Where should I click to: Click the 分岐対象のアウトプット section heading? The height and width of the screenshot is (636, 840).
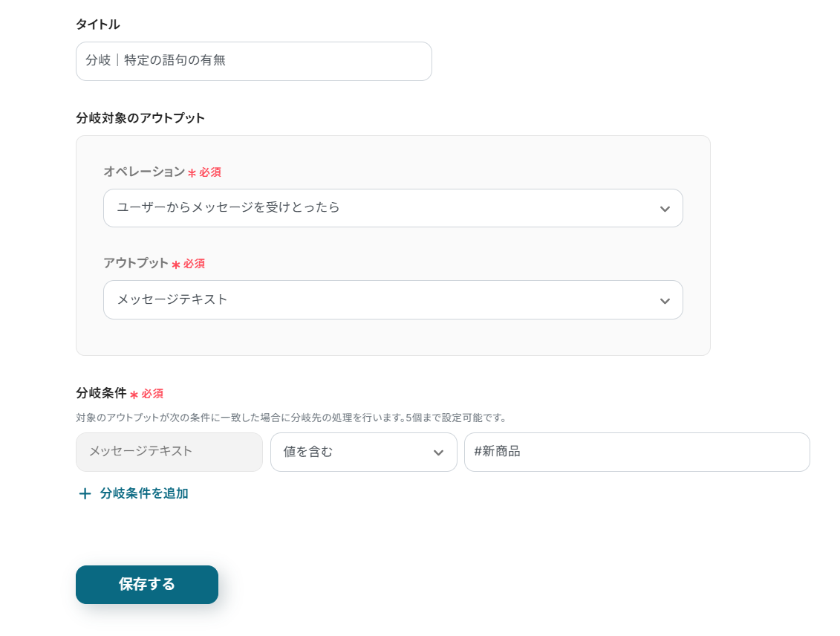pos(140,118)
